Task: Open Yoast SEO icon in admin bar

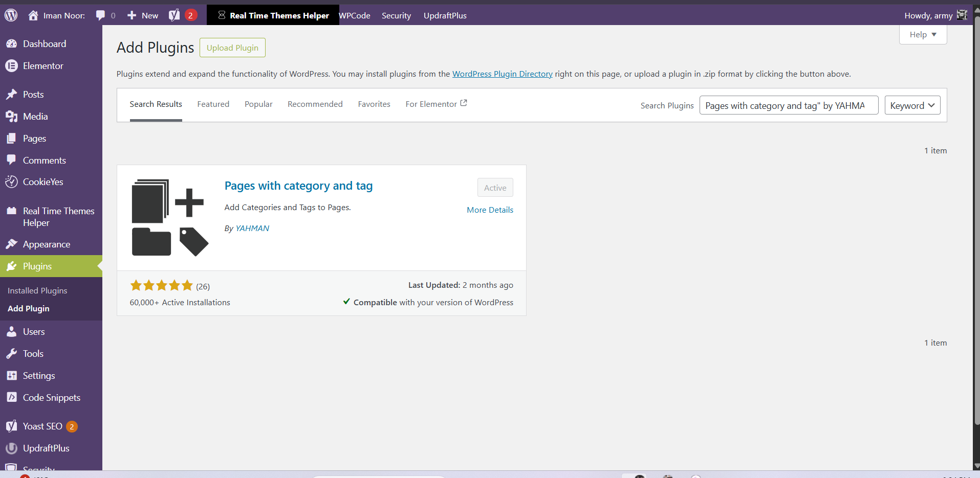Action: click(x=174, y=15)
